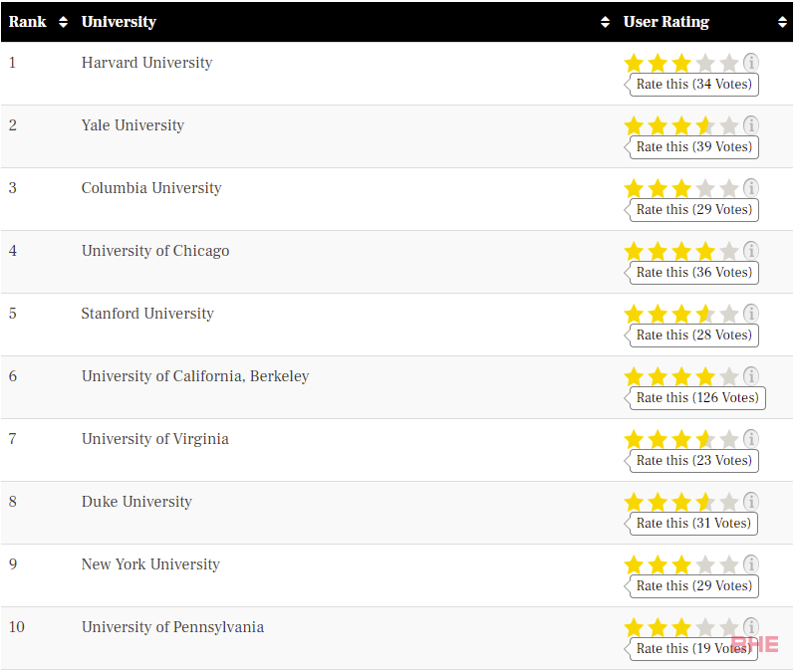Give Harvard University a five-star rating

(729, 63)
